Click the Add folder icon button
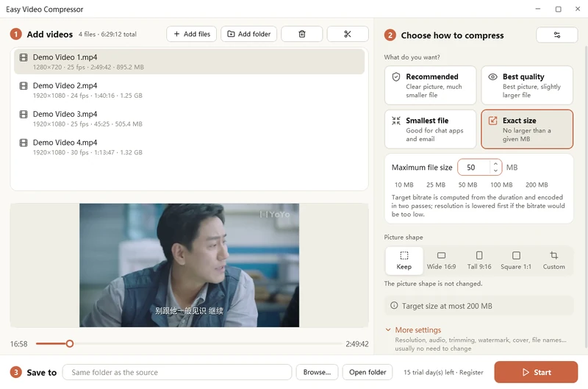The image size is (588, 389). (248, 34)
